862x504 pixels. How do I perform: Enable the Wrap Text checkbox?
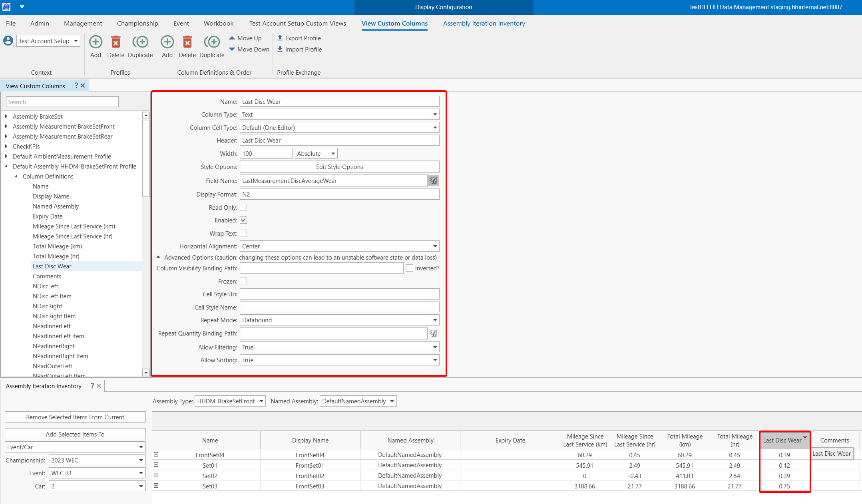tap(243, 233)
